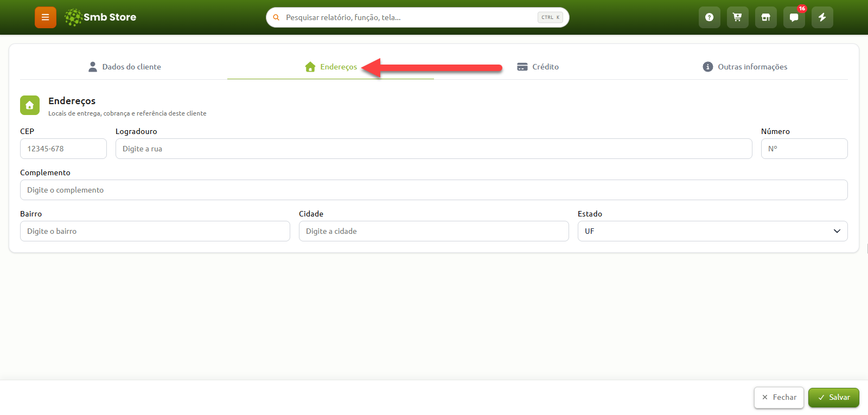Image resolution: width=868 pixels, height=415 pixels.
Task: Select the Endereços tab
Action: pos(331,67)
